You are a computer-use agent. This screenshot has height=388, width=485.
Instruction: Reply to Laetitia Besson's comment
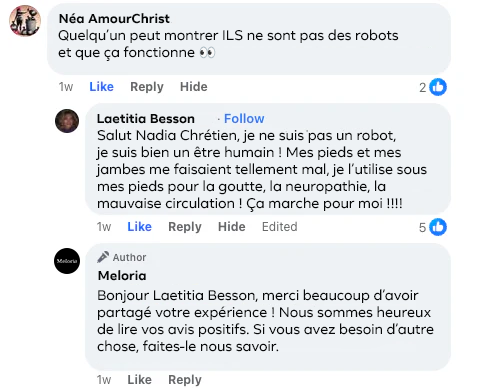click(x=185, y=227)
